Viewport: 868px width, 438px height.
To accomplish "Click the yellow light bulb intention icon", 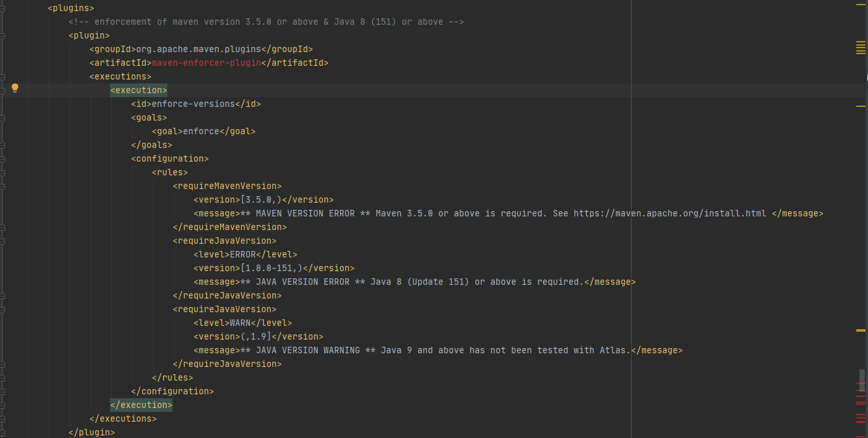I will click(x=15, y=88).
